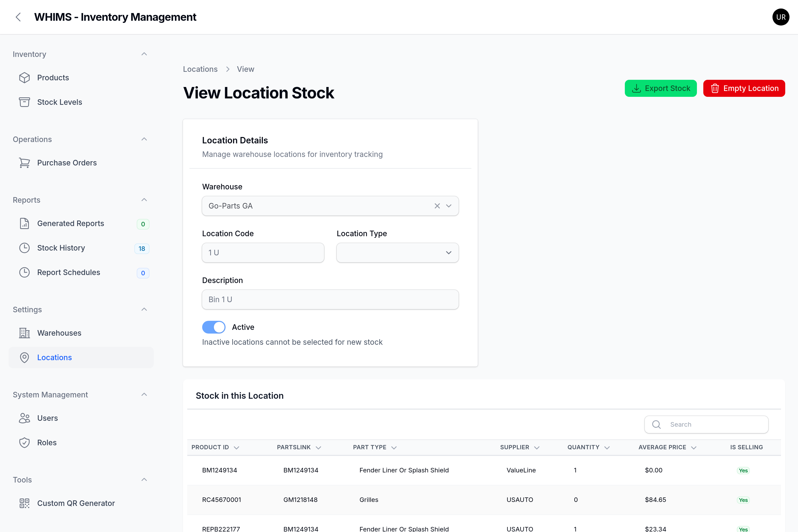Click the Yes badge in the RC45670001 row

click(x=743, y=500)
